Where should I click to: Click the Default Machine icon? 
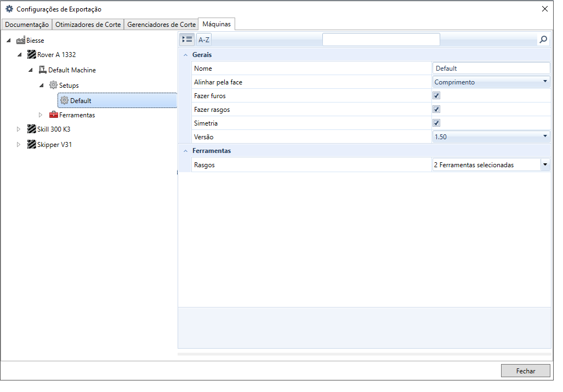coord(43,70)
